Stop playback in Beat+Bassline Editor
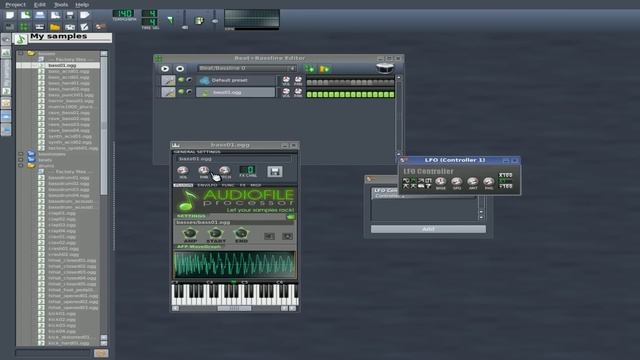The height and width of the screenshot is (360, 640). (180, 69)
